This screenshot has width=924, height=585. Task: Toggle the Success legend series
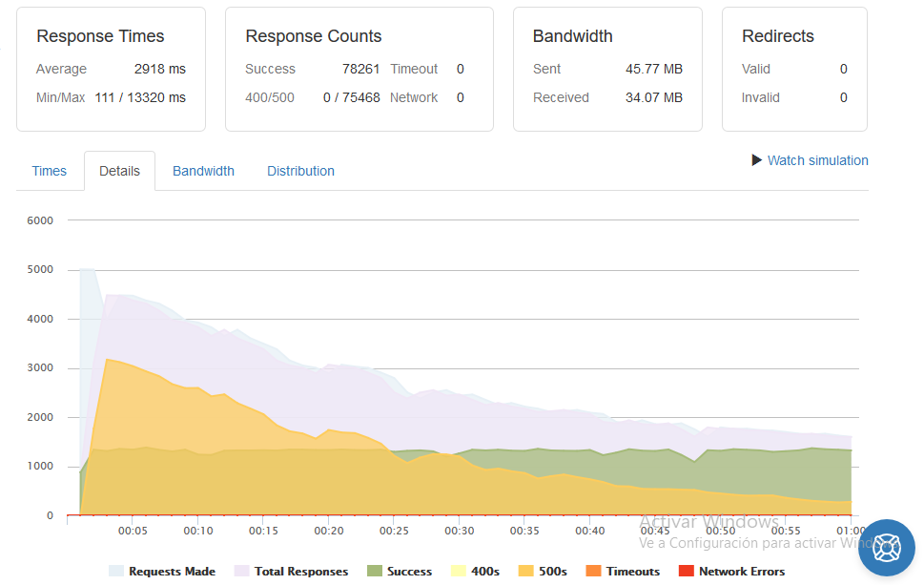pyautogui.click(x=400, y=571)
